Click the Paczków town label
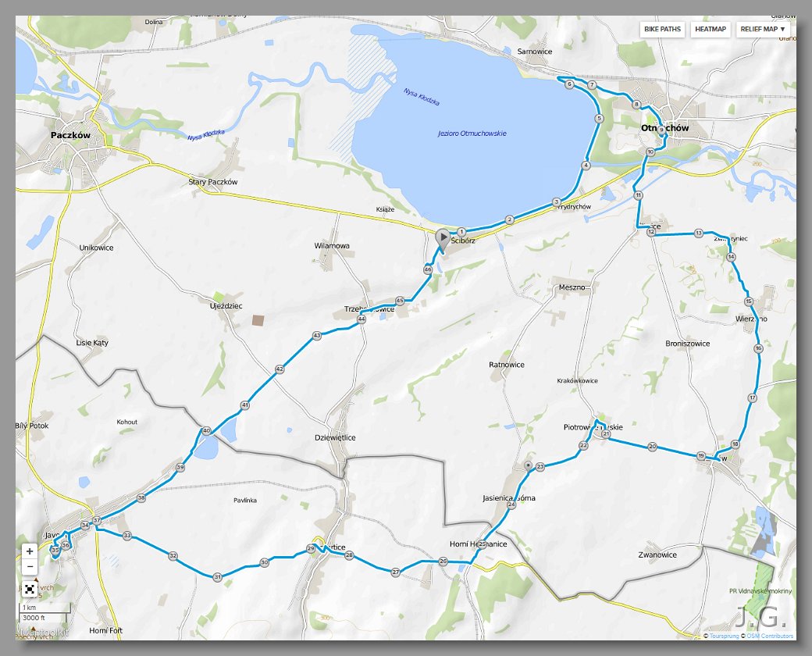This screenshot has height=656, width=812. tap(70, 135)
